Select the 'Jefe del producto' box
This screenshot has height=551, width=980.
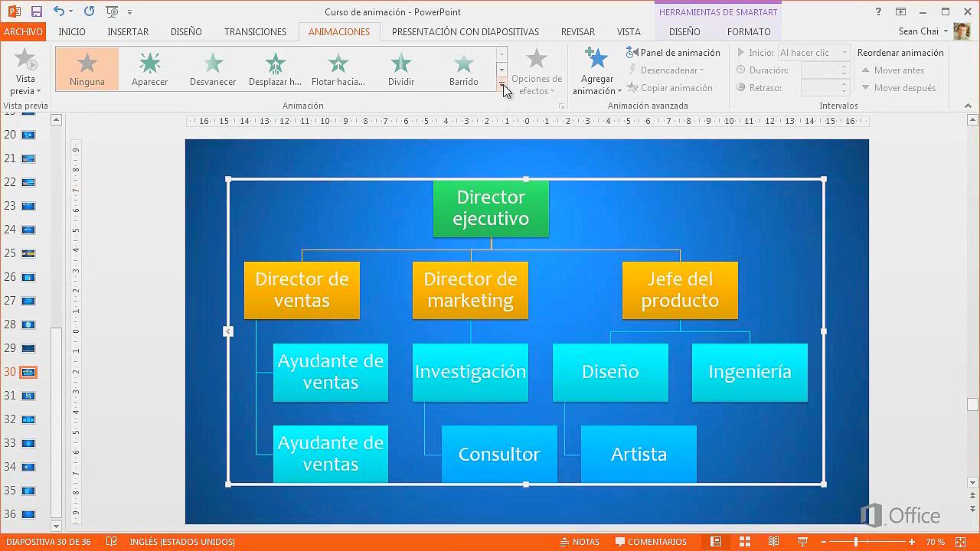[680, 290]
